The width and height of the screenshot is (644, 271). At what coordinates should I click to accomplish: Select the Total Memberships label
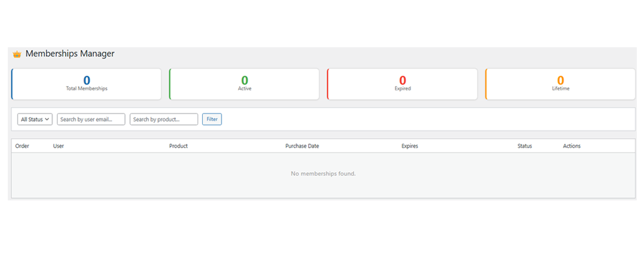pyautogui.click(x=87, y=89)
